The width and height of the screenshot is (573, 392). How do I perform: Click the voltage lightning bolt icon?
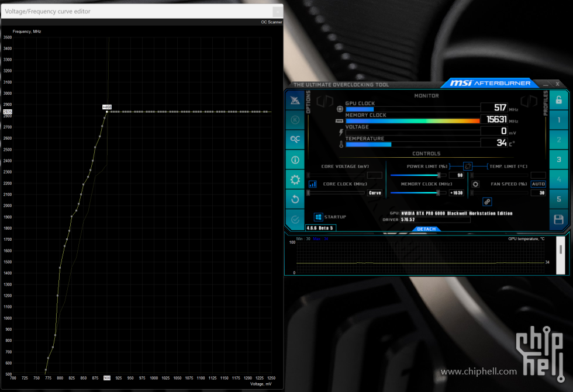pyautogui.click(x=341, y=133)
